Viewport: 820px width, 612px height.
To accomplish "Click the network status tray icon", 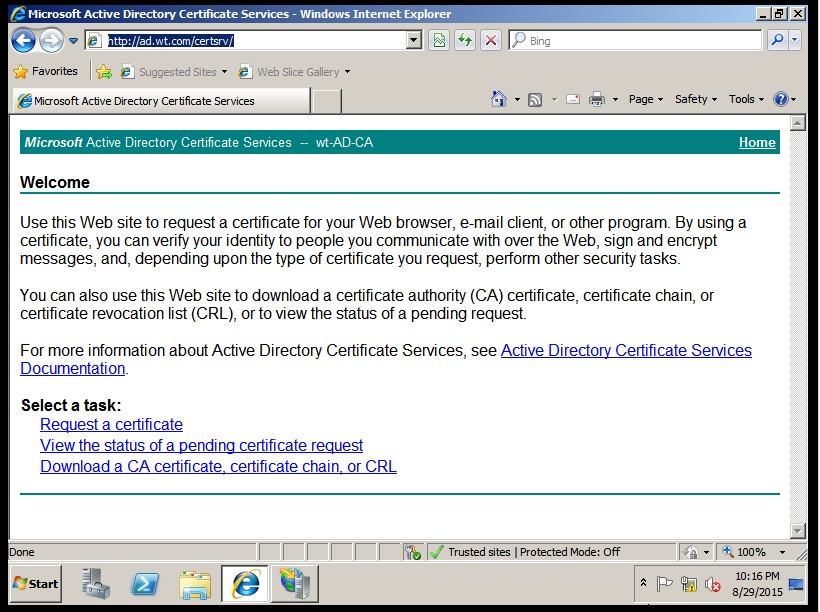I will tap(689, 584).
